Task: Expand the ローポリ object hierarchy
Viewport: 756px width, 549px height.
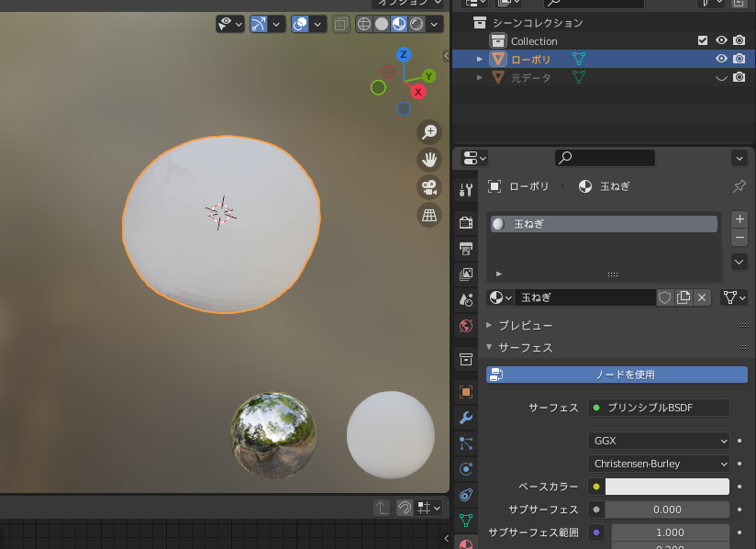Action: coord(478,59)
